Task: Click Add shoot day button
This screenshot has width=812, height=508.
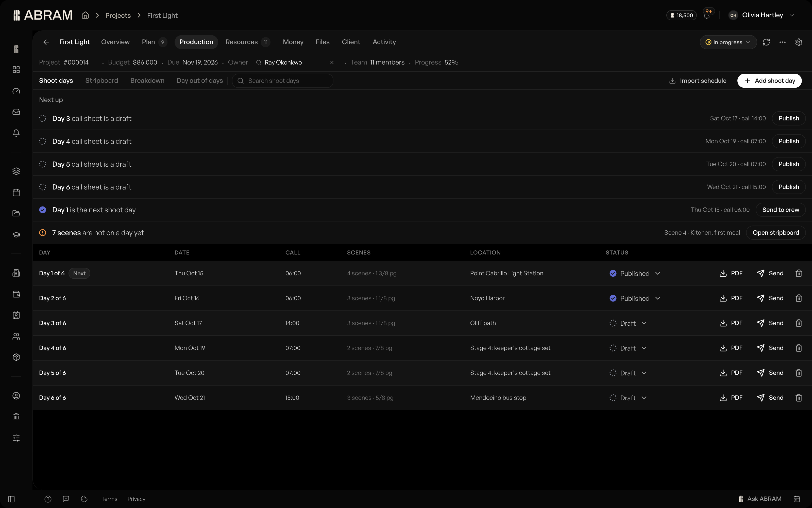Action: pos(769,81)
